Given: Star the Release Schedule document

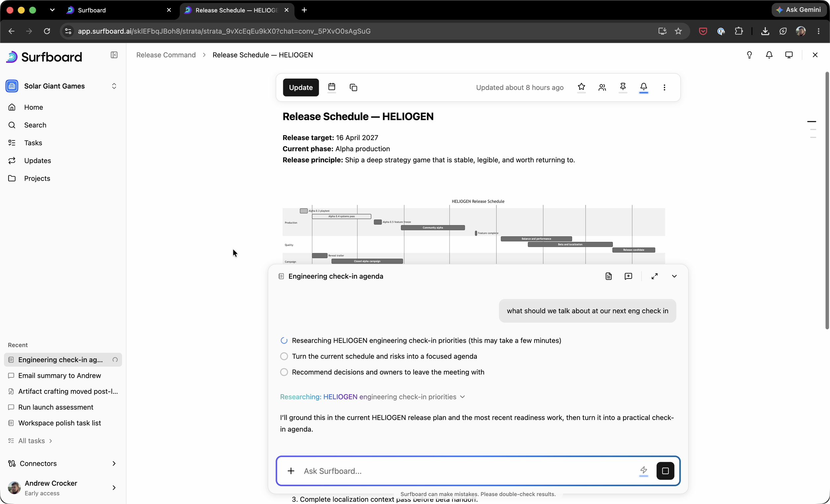Looking at the screenshot, I should (x=581, y=87).
